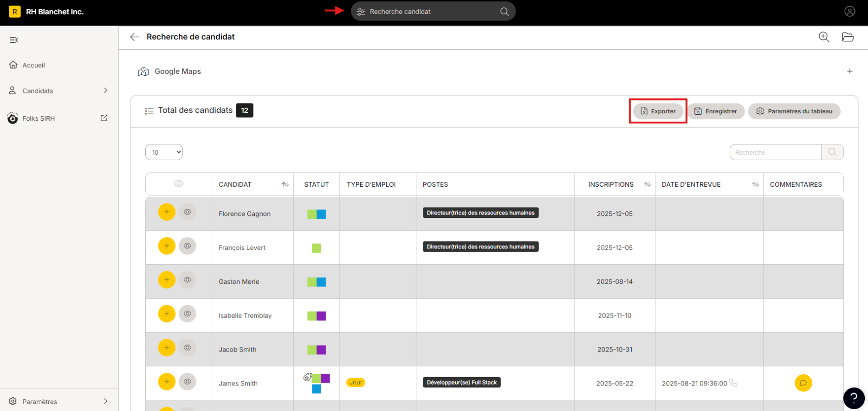
Task: Click Isabelle Tremblay's green-purple status swatch
Action: tap(317, 316)
